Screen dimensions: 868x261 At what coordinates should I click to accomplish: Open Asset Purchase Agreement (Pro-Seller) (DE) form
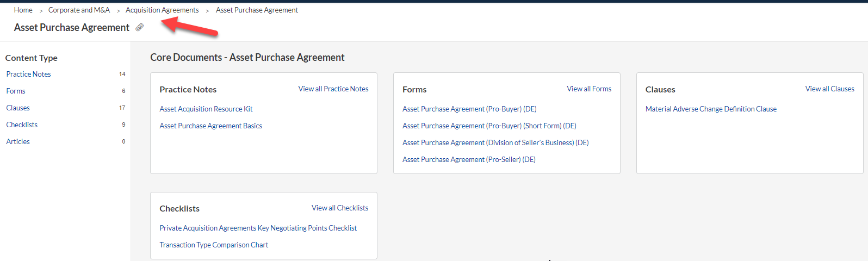[x=469, y=159]
